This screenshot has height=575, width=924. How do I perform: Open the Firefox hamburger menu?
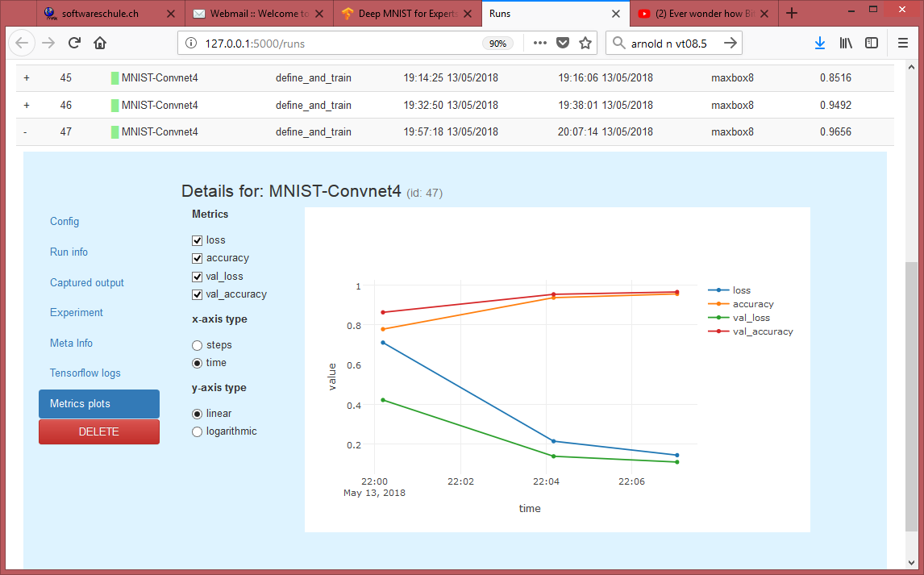pos(903,43)
